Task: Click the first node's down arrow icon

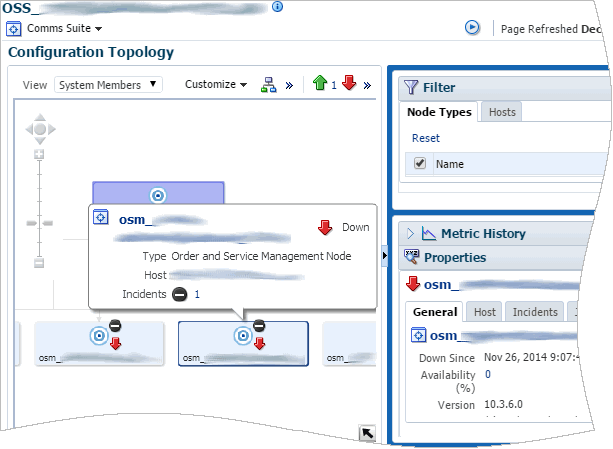Action: click(x=115, y=344)
